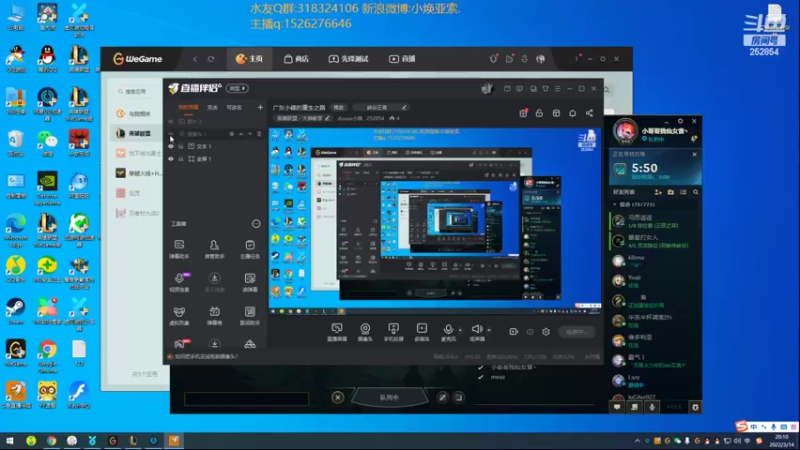The width and height of the screenshot is (800, 450).
Task: Open the 主页 tab in WeGame
Action: tap(249, 59)
